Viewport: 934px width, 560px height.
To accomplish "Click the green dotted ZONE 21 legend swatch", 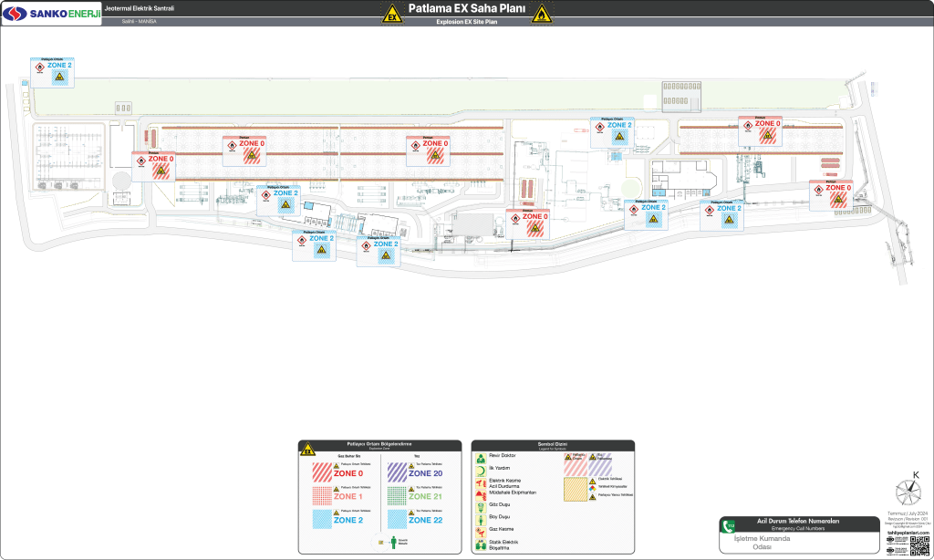I will pyautogui.click(x=398, y=496).
